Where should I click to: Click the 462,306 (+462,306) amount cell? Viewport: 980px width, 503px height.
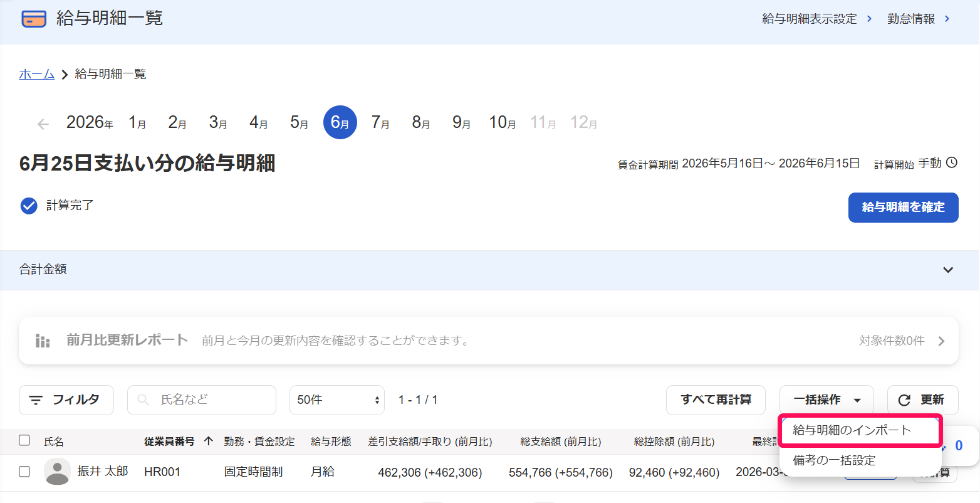click(430, 472)
